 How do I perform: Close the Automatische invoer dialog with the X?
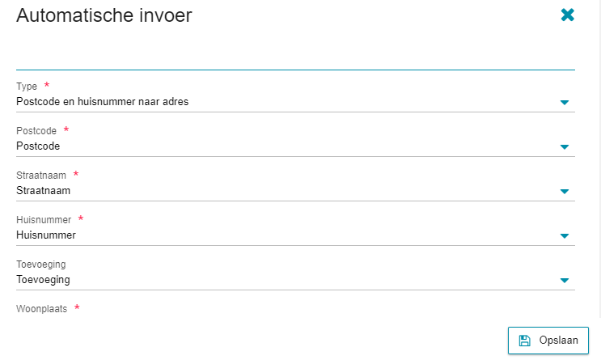click(x=567, y=15)
